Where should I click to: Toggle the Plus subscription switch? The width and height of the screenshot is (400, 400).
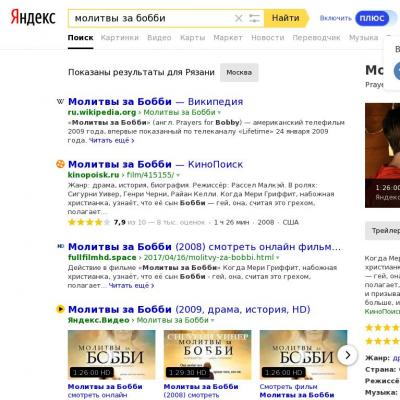[x=375, y=18]
